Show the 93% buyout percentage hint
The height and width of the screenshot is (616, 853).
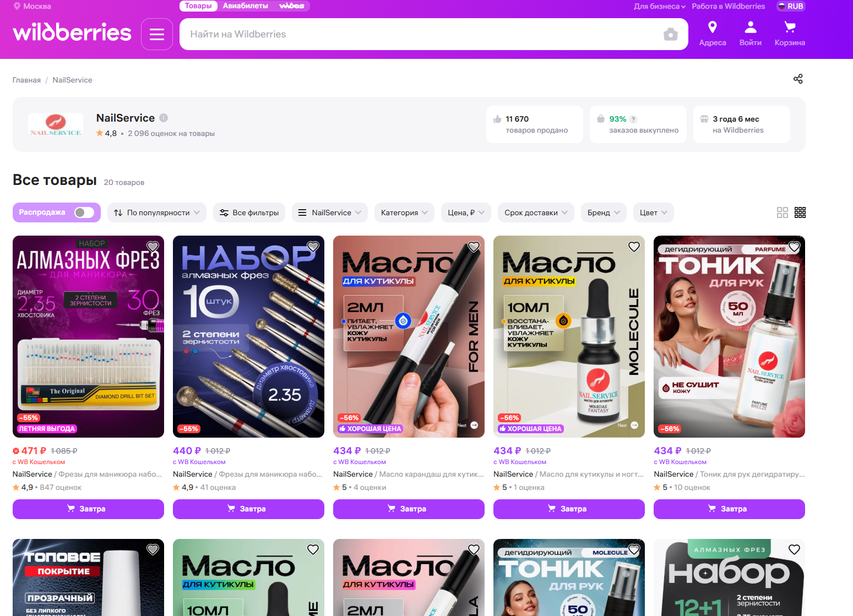(x=633, y=119)
